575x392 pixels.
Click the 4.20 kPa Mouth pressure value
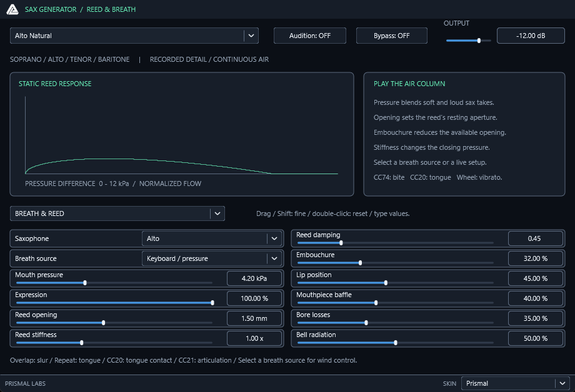(254, 278)
